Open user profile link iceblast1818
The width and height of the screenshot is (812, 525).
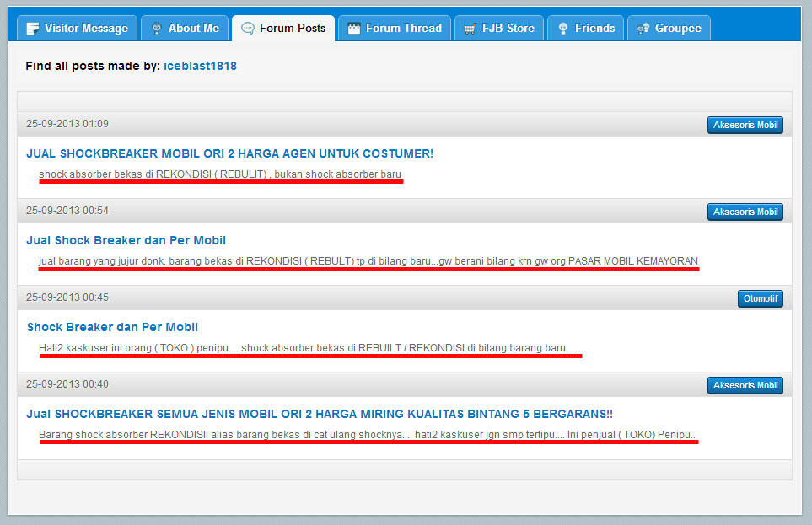(200, 66)
